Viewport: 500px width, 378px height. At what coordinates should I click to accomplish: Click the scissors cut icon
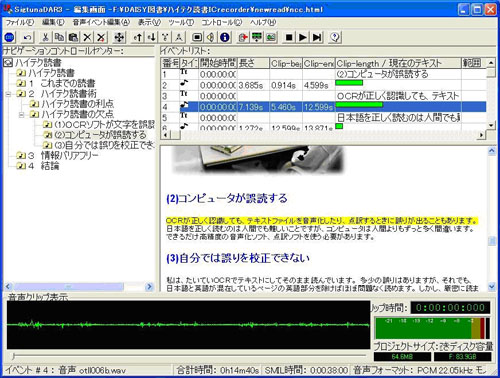45,37
